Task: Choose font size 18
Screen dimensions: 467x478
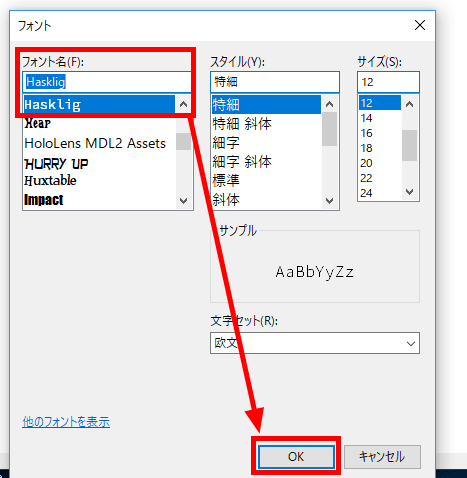Action: pyautogui.click(x=366, y=148)
